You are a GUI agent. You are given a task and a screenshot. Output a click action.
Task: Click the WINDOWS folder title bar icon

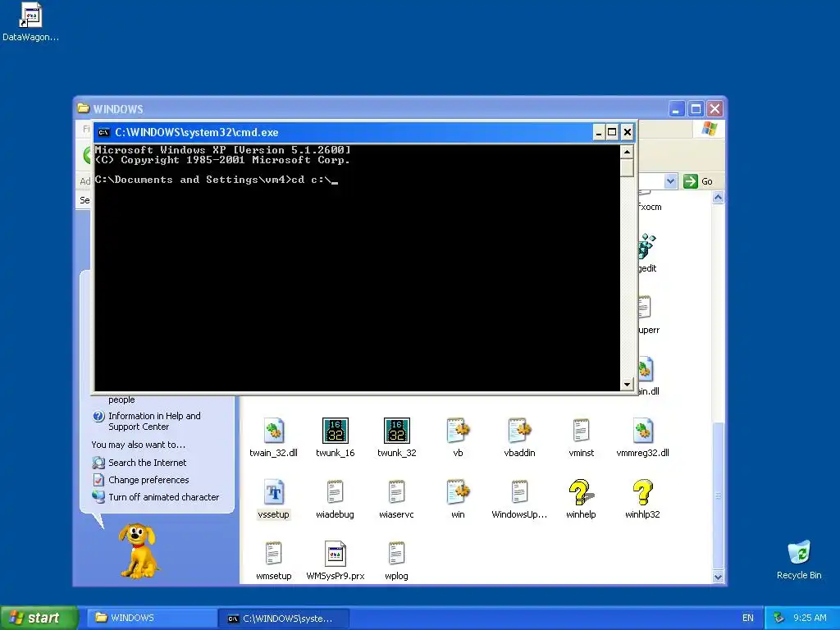click(83, 108)
